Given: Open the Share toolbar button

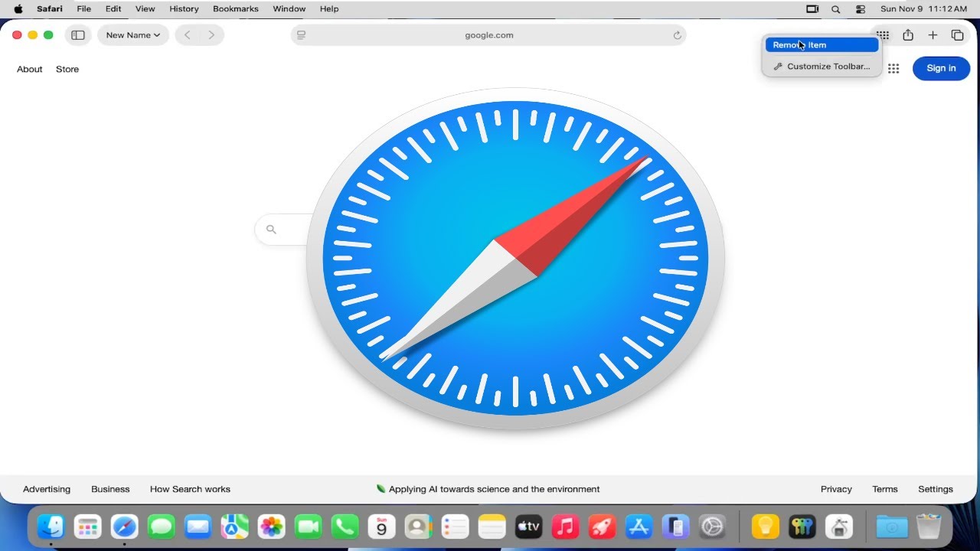Looking at the screenshot, I should [x=908, y=35].
